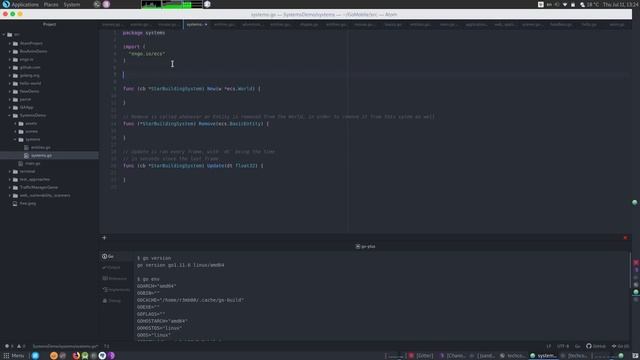Place cursor on the package systems line
This screenshot has width=640, height=360.
coord(144,33)
